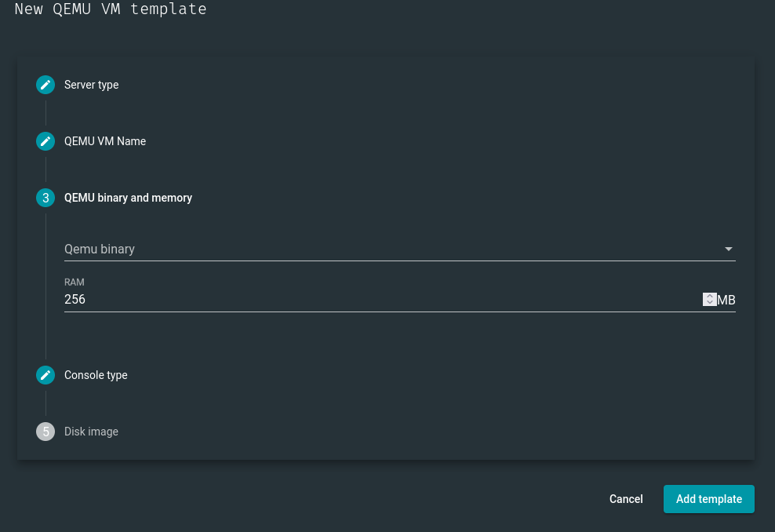The height and width of the screenshot is (532, 775).
Task: Click the Cancel button
Action: click(x=626, y=499)
